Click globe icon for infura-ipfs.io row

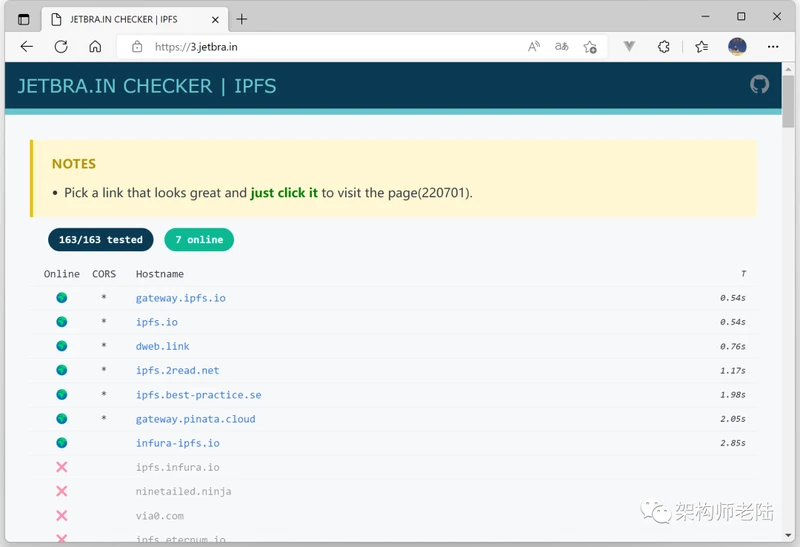(x=62, y=442)
